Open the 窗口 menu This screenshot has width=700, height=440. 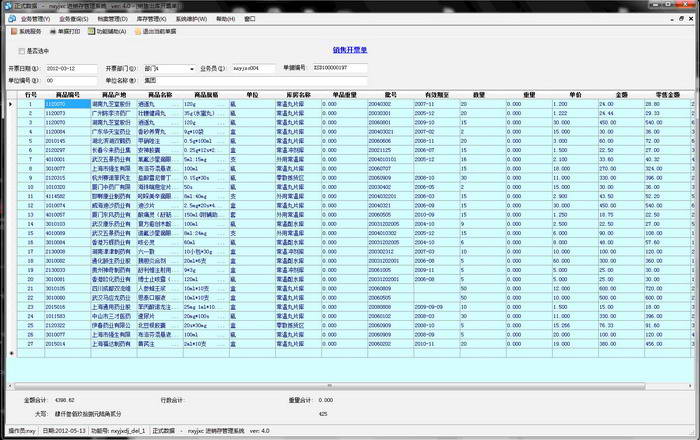pyautogui.click(x=250, y=19)
